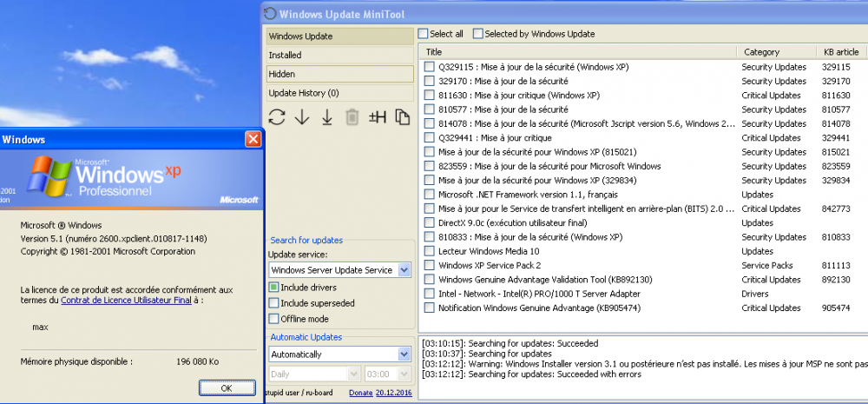Click the copy to clipboard icon
868x404 pixels.
(403, 117)
